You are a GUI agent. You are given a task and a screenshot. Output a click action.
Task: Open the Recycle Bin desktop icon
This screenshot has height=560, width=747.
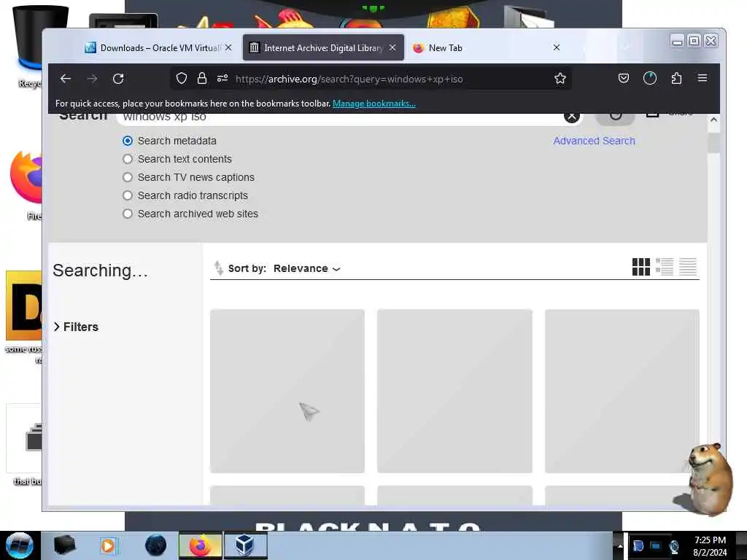point(27,47)
